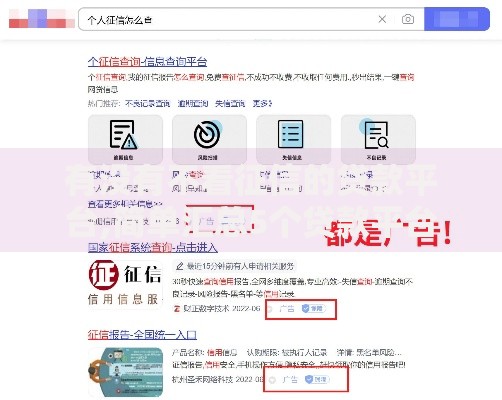Select the 逾期信息 document-warning icon card
This screenshot has width=502, height=400.
coord(125,139)
